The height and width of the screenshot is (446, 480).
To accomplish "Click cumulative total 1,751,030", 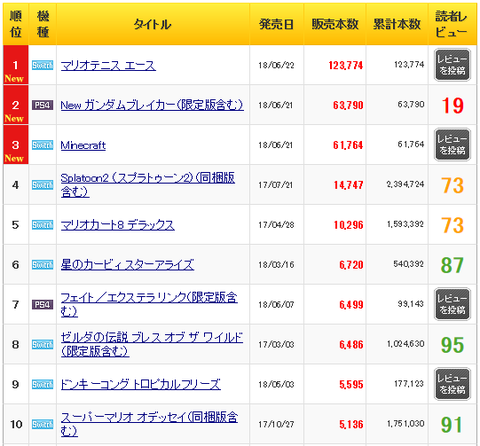I will click(x=405, y=423).
